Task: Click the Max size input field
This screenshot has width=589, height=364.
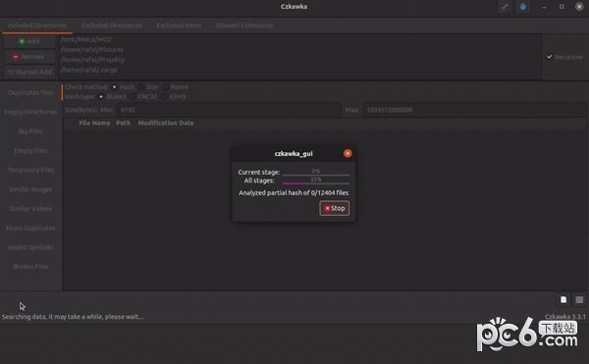Action: 474,110
